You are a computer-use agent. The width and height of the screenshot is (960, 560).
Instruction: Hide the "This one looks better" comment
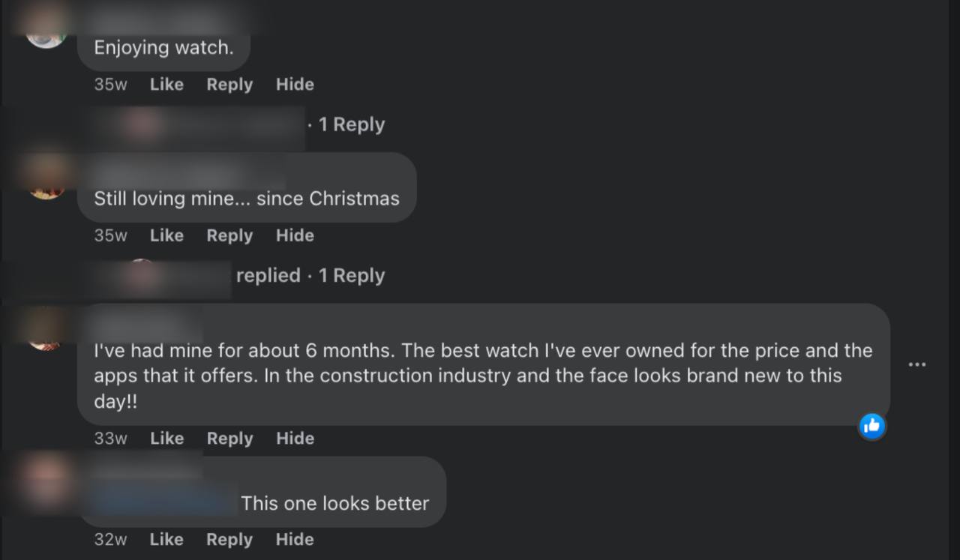[295, 540]
